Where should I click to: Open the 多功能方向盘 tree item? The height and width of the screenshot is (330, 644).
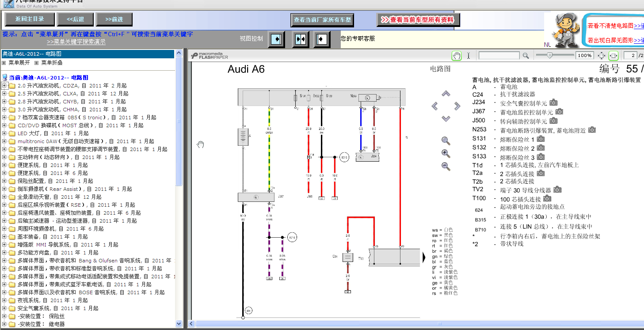click(58, 253)
